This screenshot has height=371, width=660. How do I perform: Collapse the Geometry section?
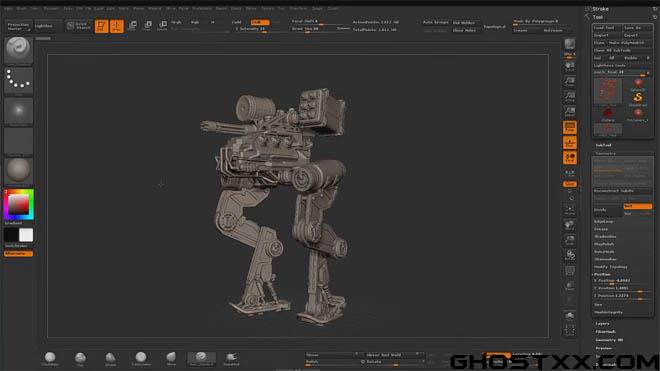tap(605, 153)
